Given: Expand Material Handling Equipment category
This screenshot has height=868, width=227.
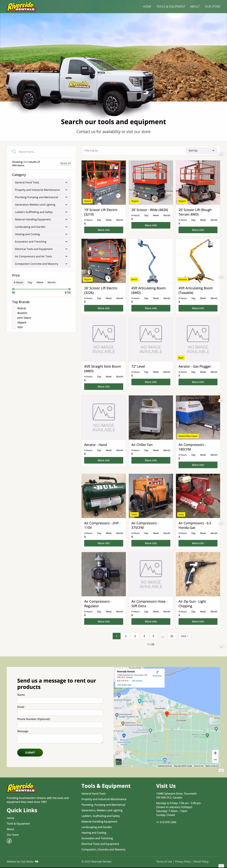Looking at the screenshot, I should pyautogui.click(x=41, y=219).
